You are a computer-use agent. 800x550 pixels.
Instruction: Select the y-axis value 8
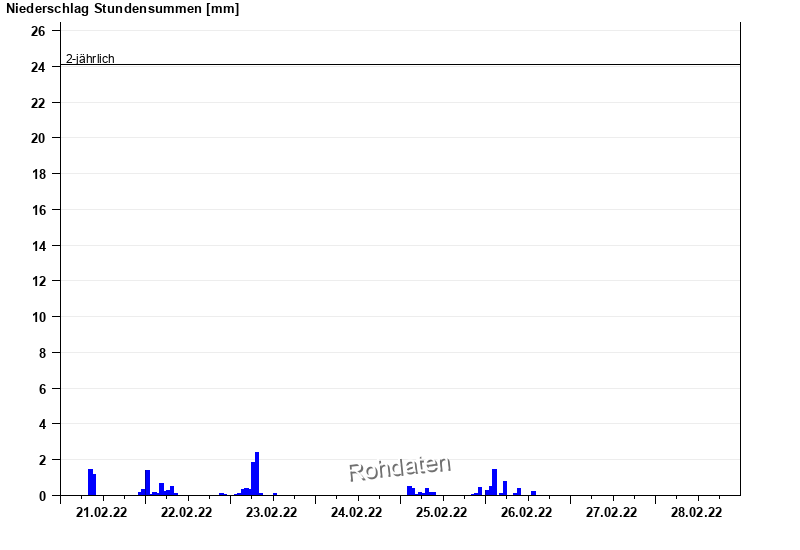coord(42,353)
